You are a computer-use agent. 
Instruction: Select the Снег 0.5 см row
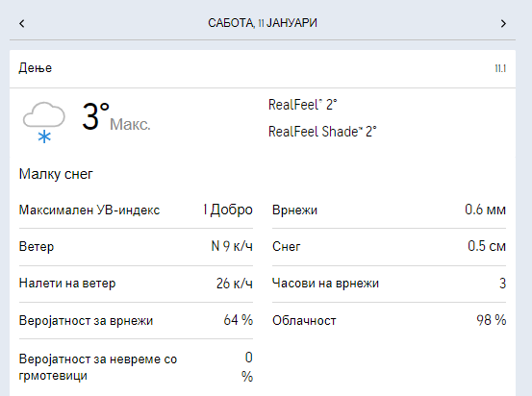[389, 246]
